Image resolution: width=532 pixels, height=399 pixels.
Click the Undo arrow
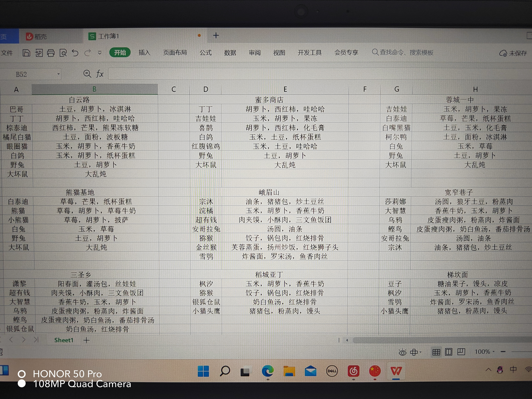(x=75, y=53)
